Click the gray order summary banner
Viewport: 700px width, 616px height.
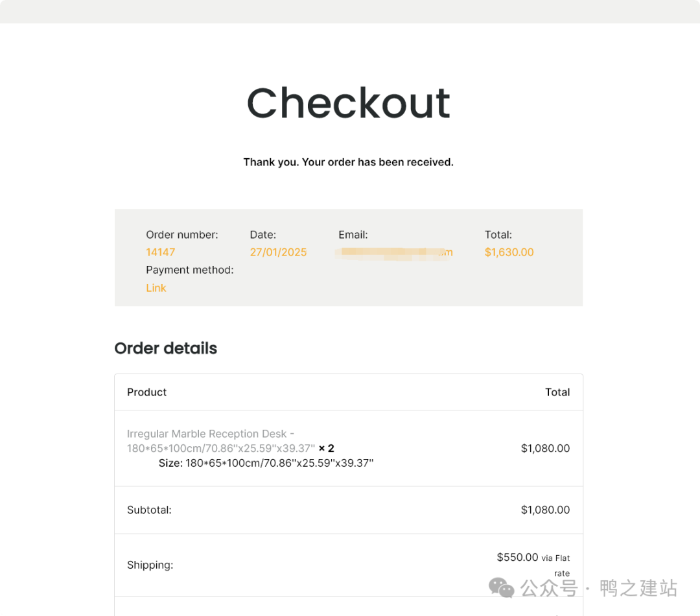[349, 257]
